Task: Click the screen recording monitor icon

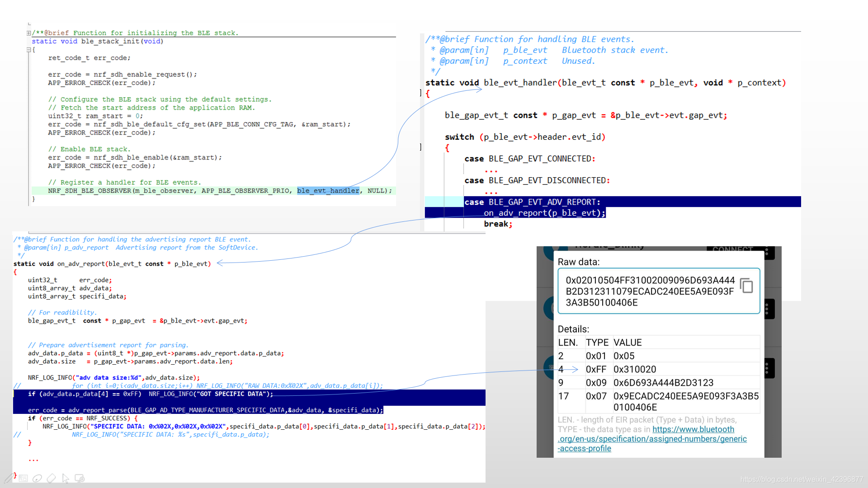Action: (80, 478)
